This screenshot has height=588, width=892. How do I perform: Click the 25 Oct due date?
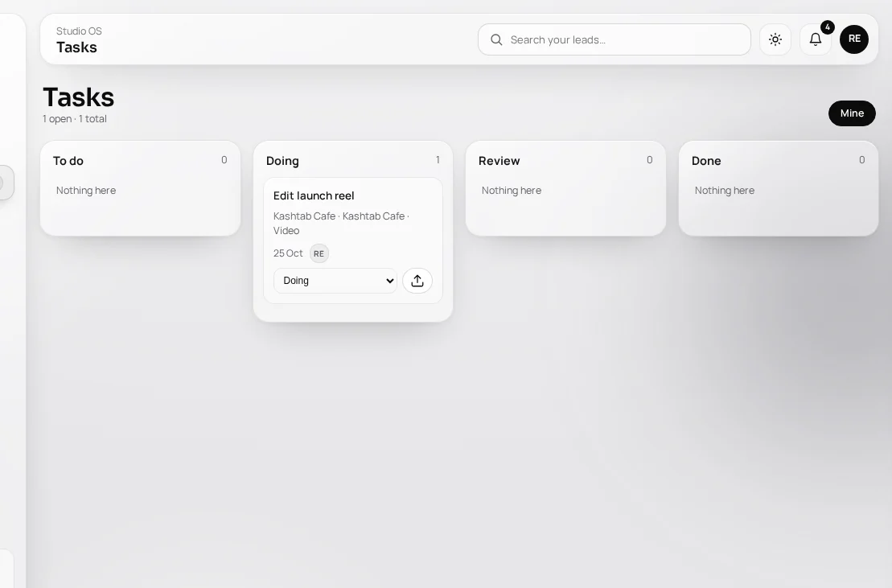tap(288, 253)
